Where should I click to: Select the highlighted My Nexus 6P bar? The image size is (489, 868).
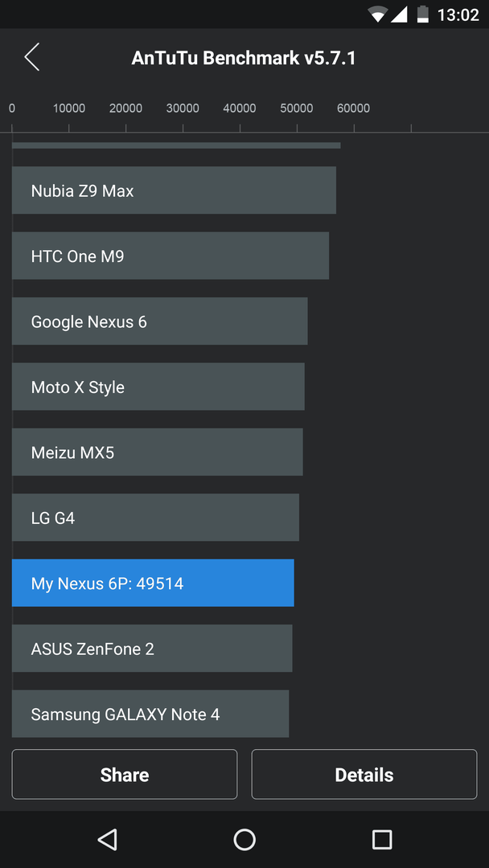coord(153,583)
